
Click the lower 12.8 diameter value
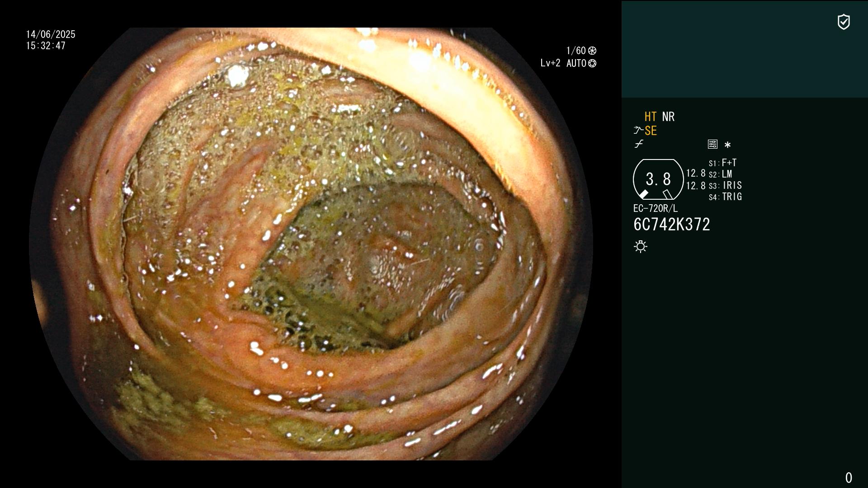point(696,186)
